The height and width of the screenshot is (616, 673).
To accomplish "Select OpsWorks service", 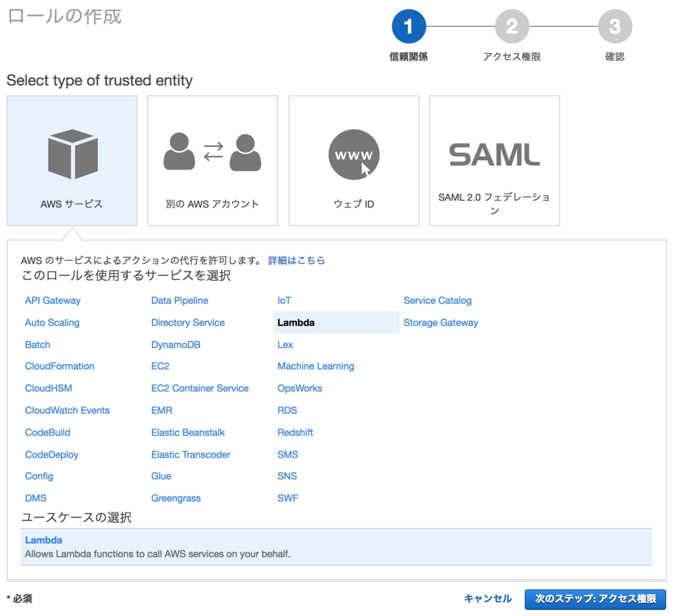I will click(300, 388).
